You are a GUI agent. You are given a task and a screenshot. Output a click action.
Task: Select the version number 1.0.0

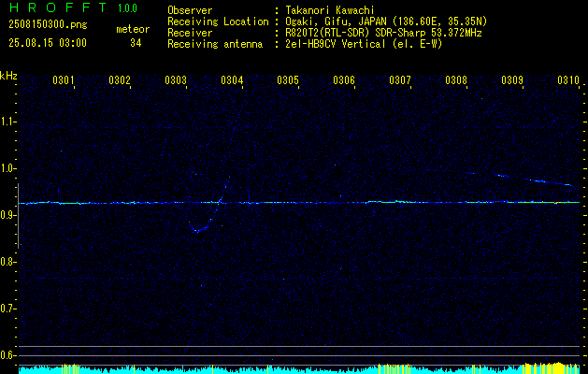pos(127,8)
